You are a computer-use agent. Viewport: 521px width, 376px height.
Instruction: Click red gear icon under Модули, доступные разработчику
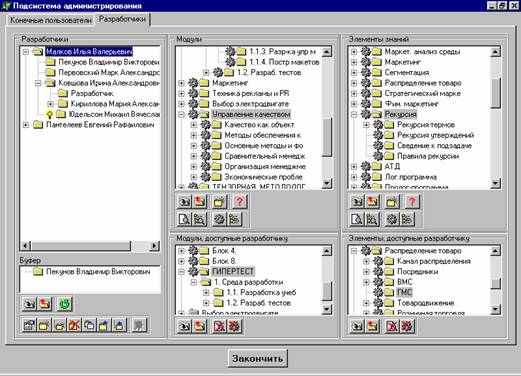235,326
